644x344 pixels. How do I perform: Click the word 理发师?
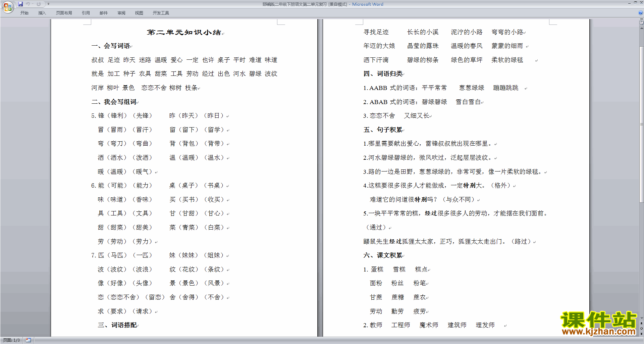(485, 325)
